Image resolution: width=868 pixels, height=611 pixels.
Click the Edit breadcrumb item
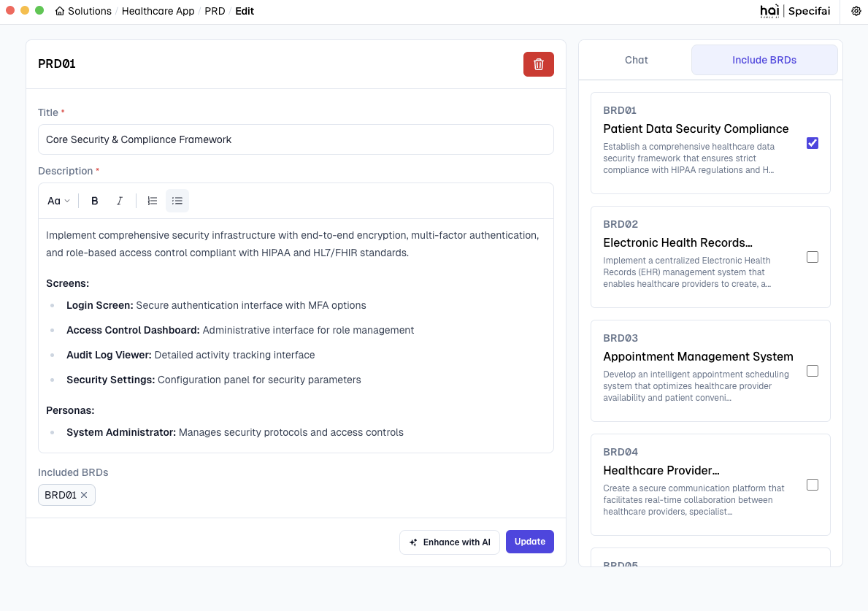pos(245,11)
